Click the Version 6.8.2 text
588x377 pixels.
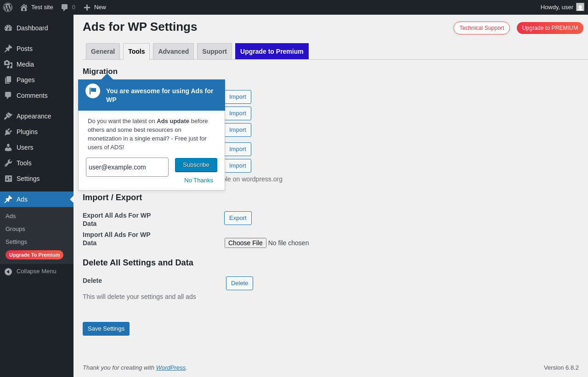(x=561, y=367)
